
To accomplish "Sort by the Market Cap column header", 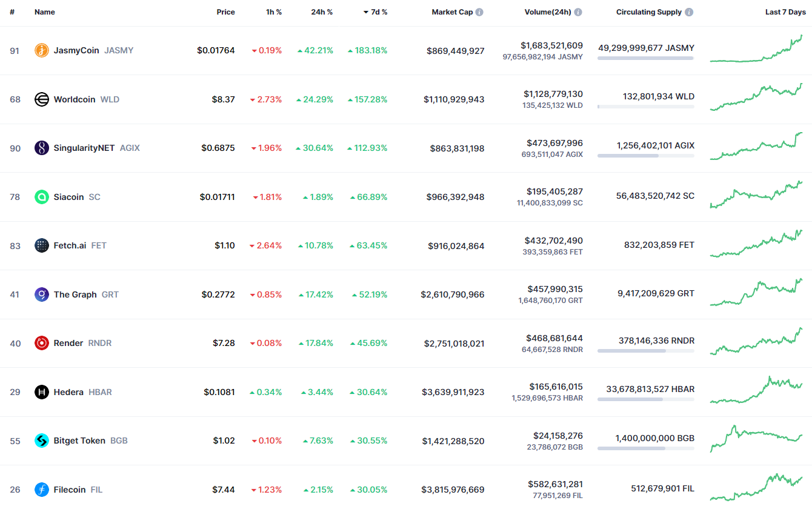I will pos(452,12).
